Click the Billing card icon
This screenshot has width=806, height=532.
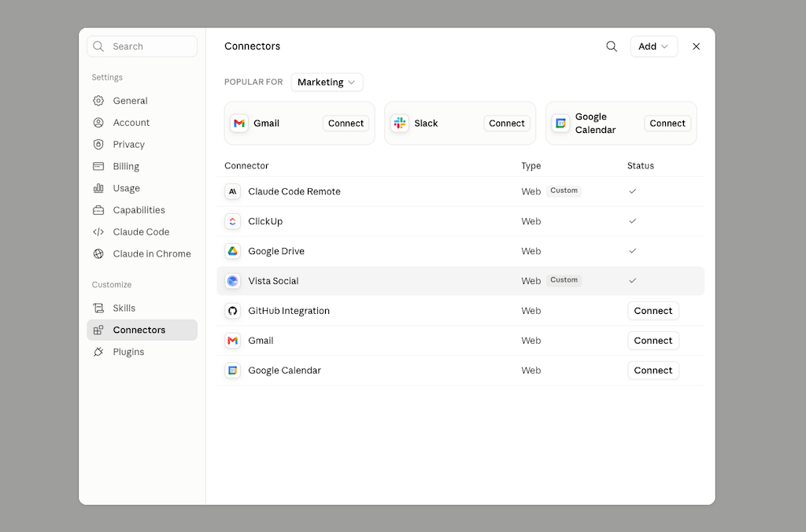(98, 166)
